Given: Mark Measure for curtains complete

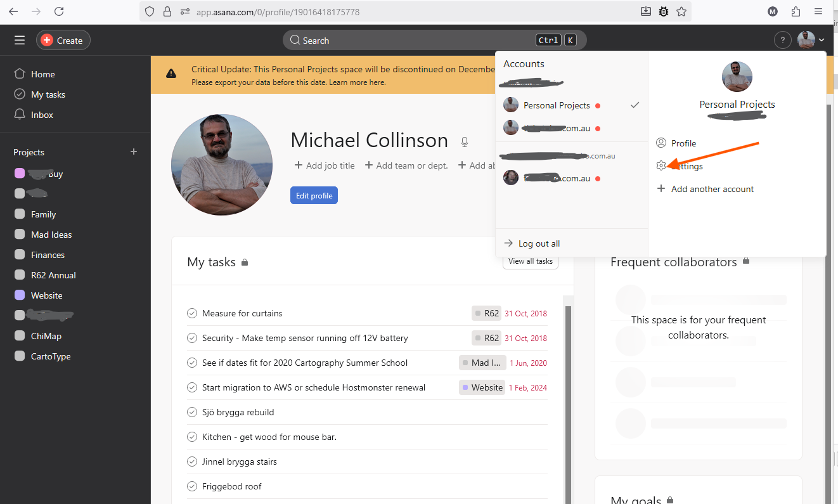Looking at the screenshot, I should click(x=192, y=313).
